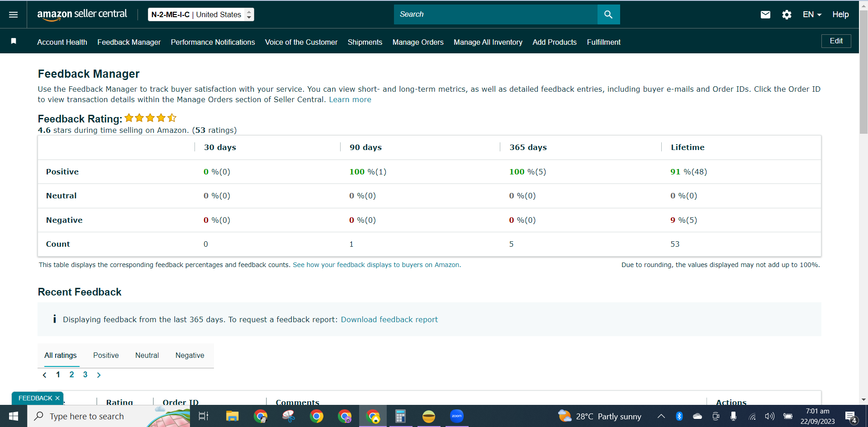The width and height of the screenshot is (868, 427).
Task: Open the Shipments page
Action: click(x=365, y=42)
